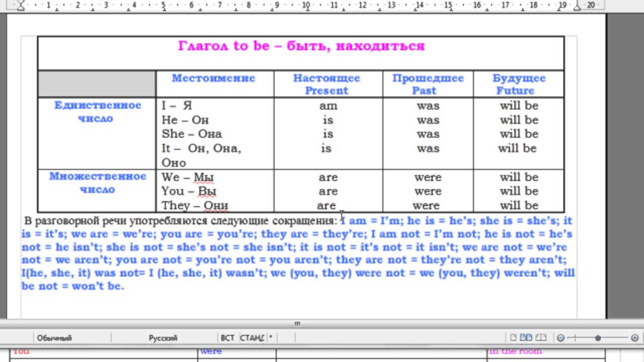Switch to book view layout icon
644x362 pixels.
click(541, 337)
